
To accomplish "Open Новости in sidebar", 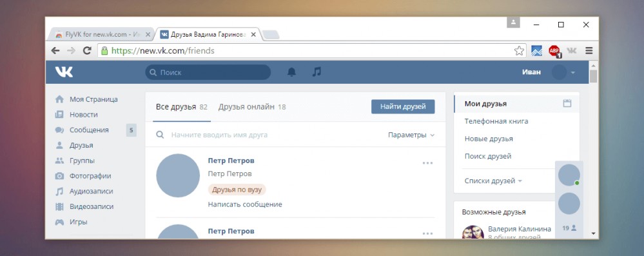I will [83, 115].
